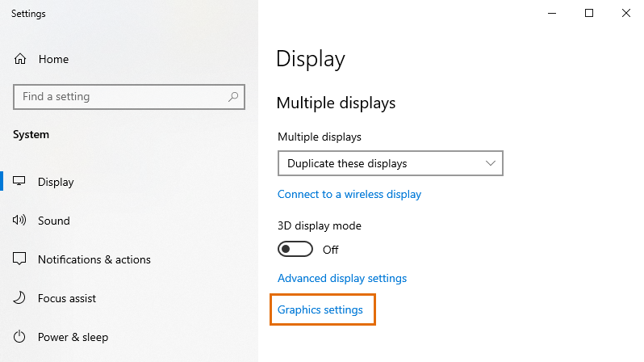Click the Notifications & actions icon
Viewport: 644px width, 362px height.
[20, 259]
